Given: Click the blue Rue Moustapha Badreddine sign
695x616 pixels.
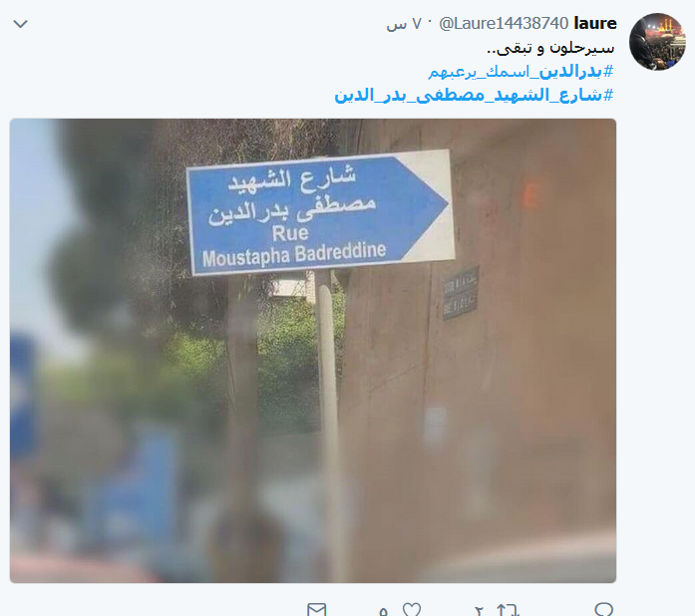Looking at the screenshot, I should (x=319, y=212).
